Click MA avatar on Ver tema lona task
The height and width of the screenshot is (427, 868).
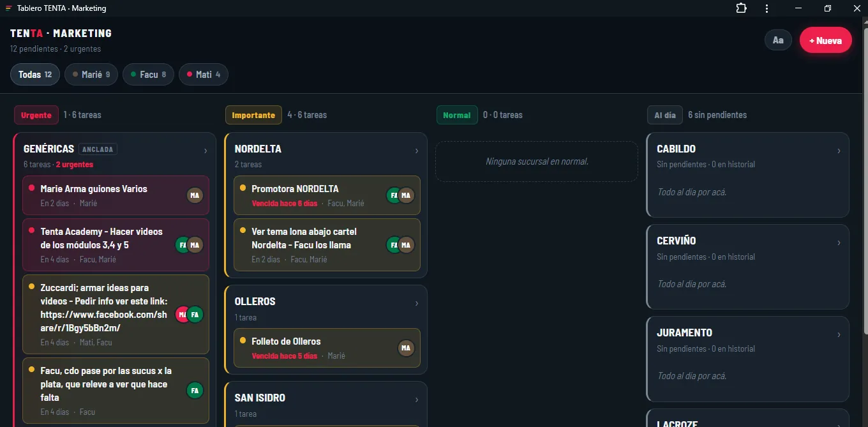point(406,245)
